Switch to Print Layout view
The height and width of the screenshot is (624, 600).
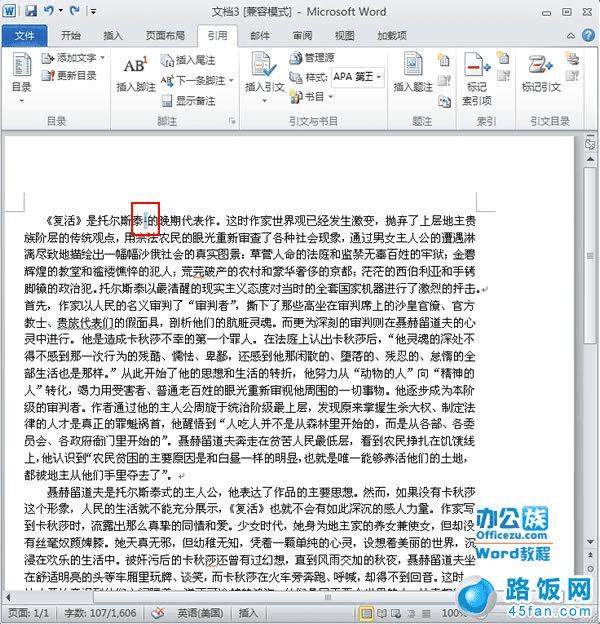pos(366,613)
